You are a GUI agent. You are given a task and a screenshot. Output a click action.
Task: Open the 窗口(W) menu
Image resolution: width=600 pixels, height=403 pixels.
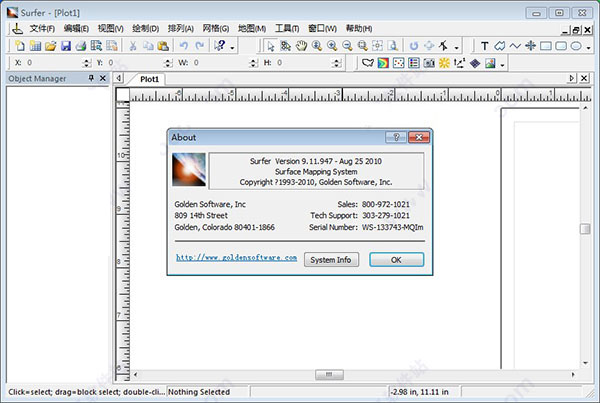(322, 28)
